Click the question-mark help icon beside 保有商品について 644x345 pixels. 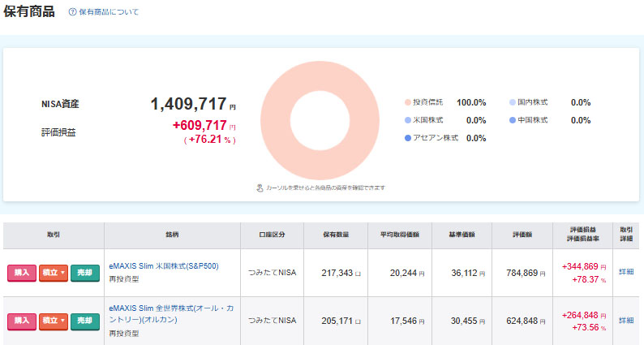tap(72, 12)
